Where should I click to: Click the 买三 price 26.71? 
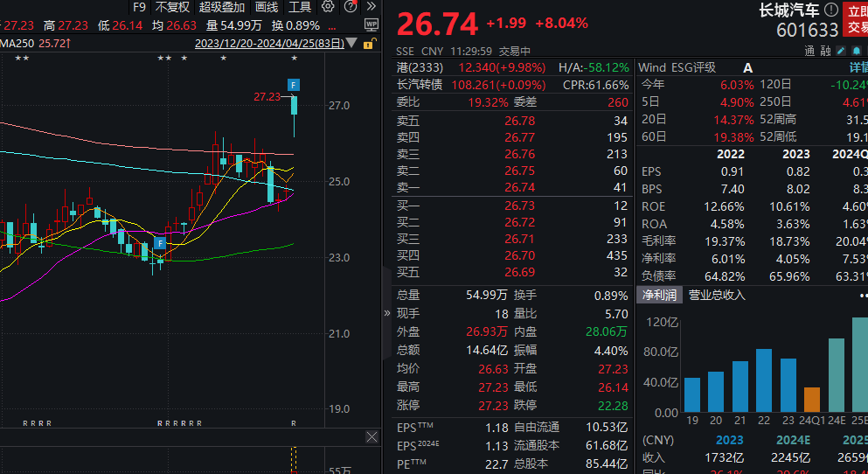(520, 239)
